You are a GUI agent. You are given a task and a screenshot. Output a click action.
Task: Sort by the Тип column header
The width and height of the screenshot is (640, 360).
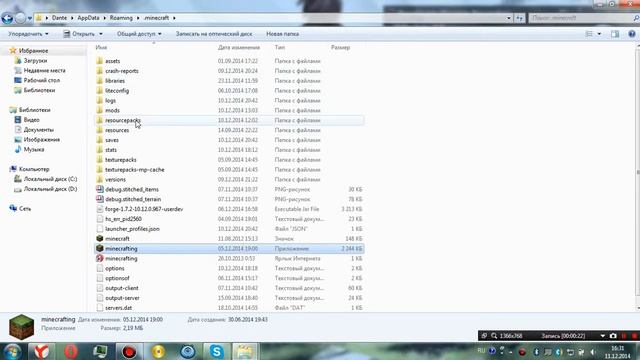pyautogui.click(x=280, y=47)
